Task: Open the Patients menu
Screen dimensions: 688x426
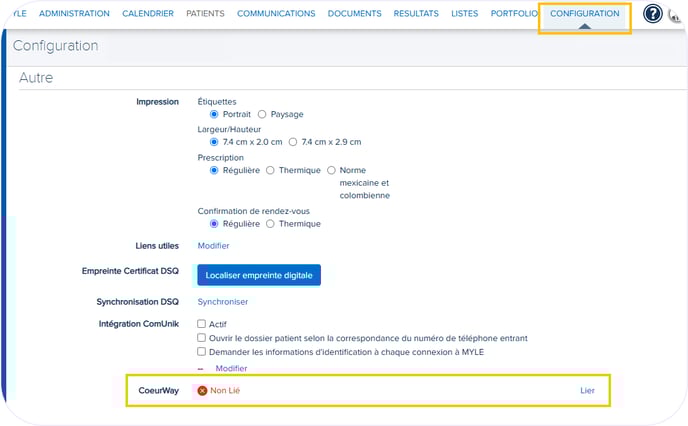Action: 205,14
